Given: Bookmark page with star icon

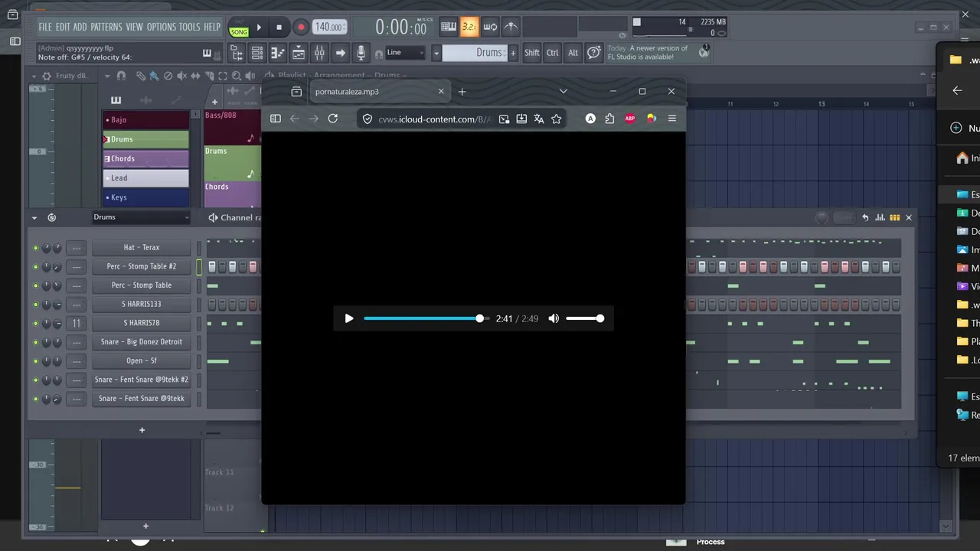Looking at the screenshot, I should (557, 119).
